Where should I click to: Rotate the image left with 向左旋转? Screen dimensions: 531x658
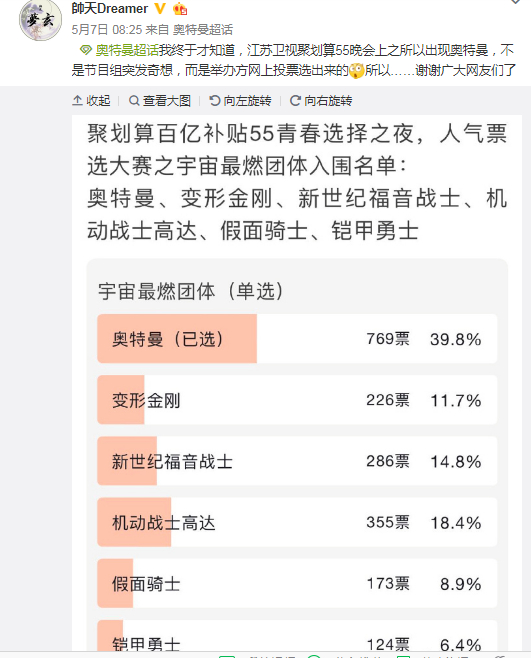tap(240, 101)
